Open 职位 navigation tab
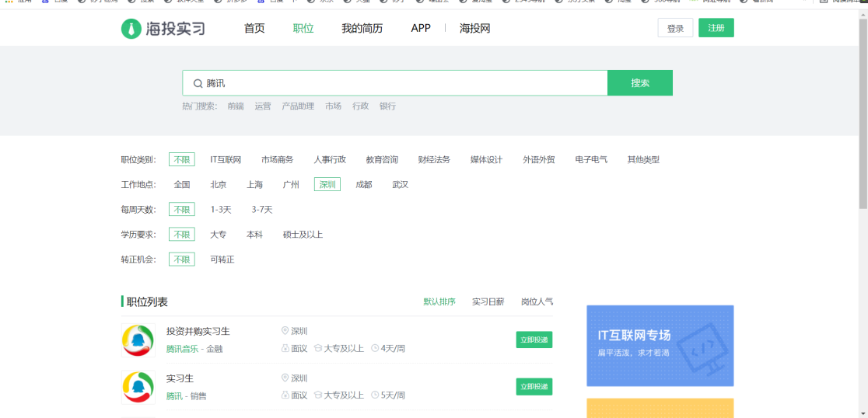 click(x=303, y=28)
